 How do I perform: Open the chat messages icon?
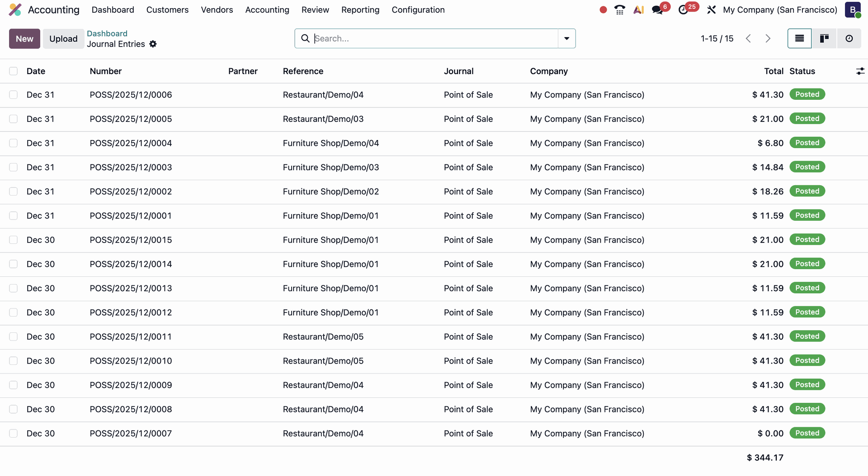tap(657, 10)
